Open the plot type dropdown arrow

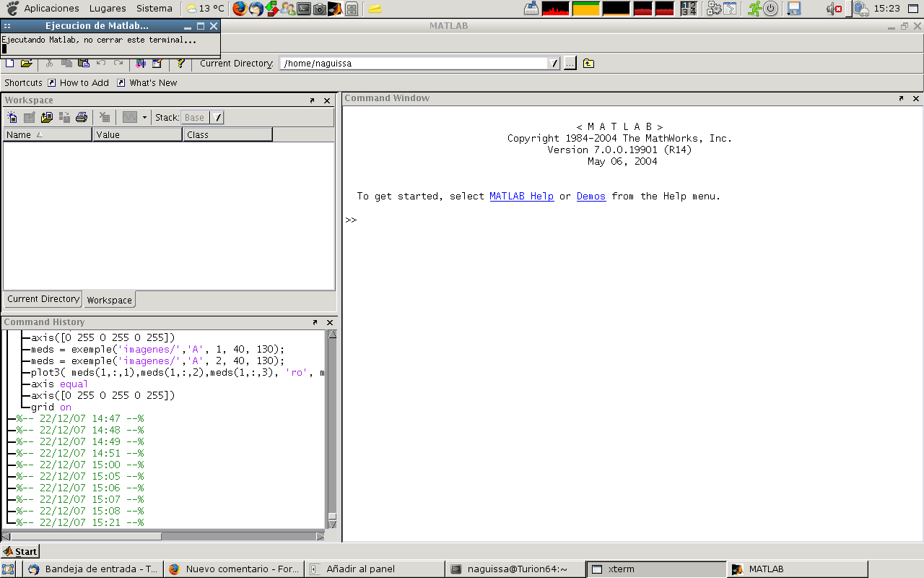click(144, 118)
